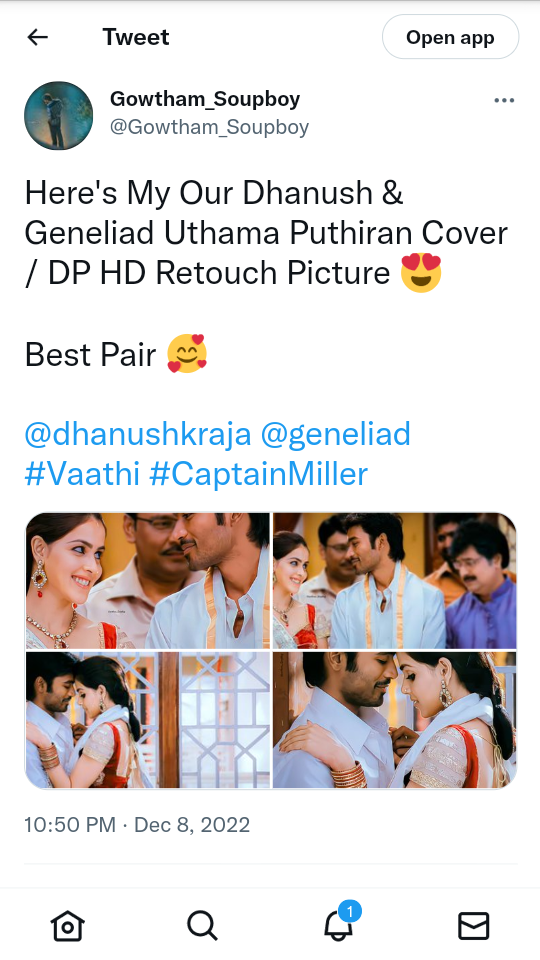Open the tweet's three-dot more menu
The image size is (540, 960).
click(504, 100)
